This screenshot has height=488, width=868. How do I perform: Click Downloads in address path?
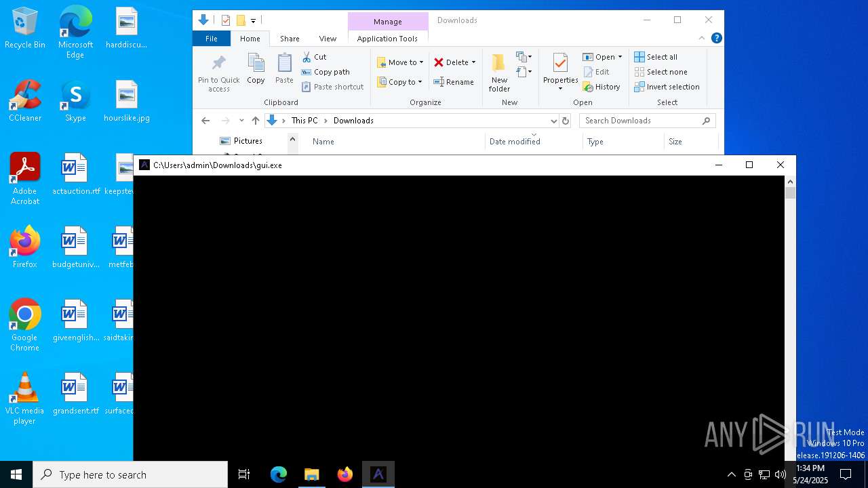(353, 121)
